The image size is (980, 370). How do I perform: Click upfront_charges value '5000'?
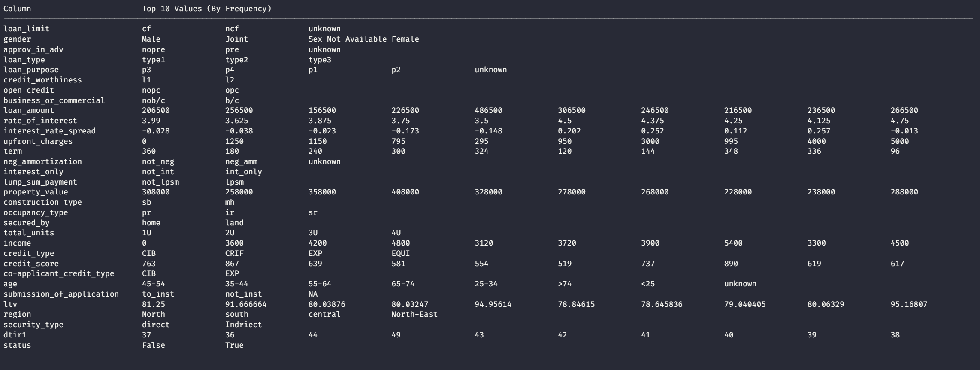(x=899, y=141)
